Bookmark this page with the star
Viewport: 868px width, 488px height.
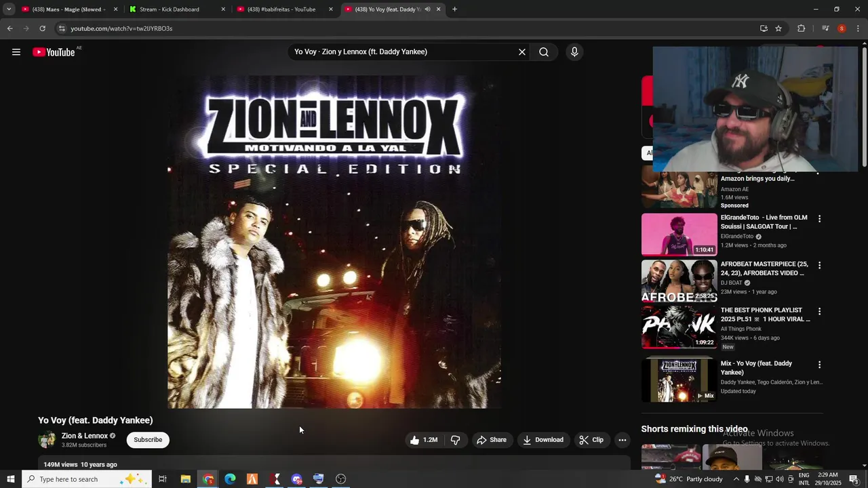[x=778, y=28]
